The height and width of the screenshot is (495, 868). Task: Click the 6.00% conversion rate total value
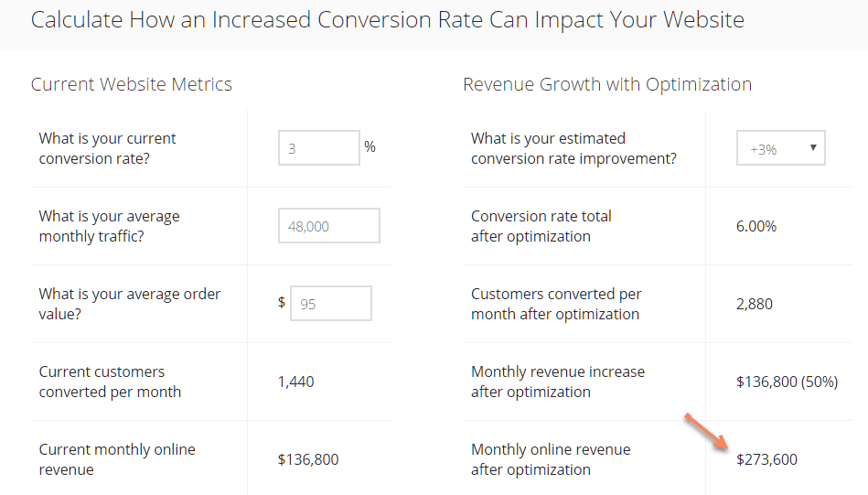tap(756, 226)
